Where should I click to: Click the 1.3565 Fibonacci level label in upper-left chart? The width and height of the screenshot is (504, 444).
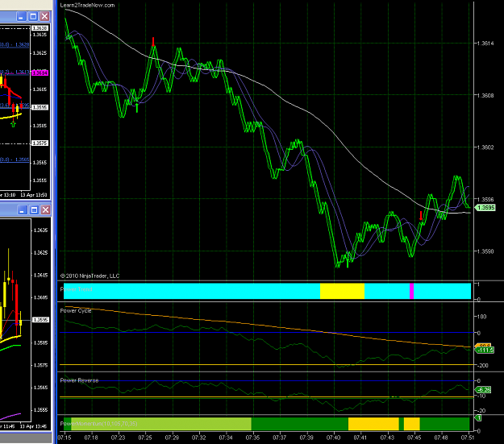point(15,160)
